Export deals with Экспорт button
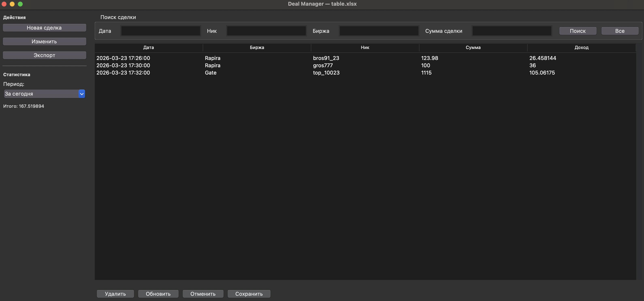Screen dimensions: 644x301 45,55
